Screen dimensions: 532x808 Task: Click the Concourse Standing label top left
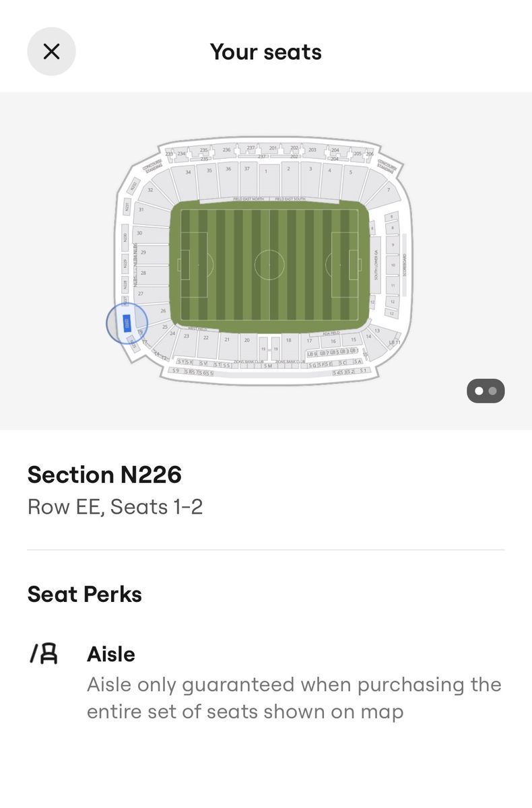click(152, 165)
